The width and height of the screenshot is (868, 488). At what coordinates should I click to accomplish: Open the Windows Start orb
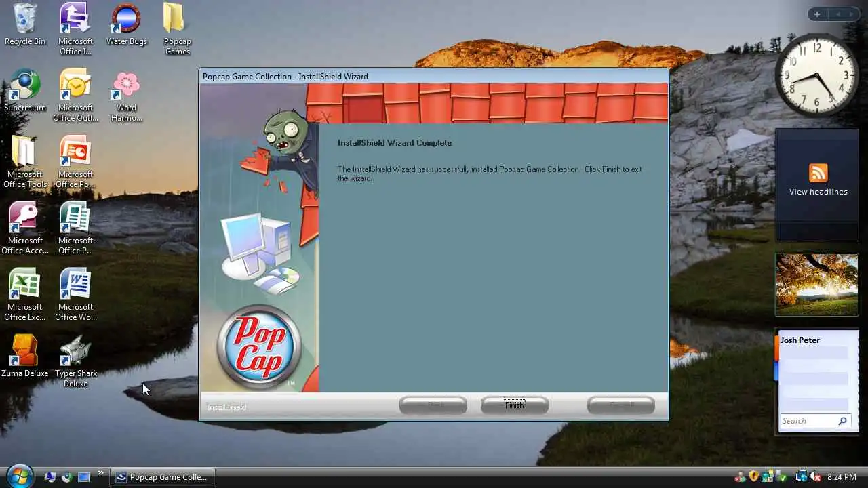click(x=19, y=476)
